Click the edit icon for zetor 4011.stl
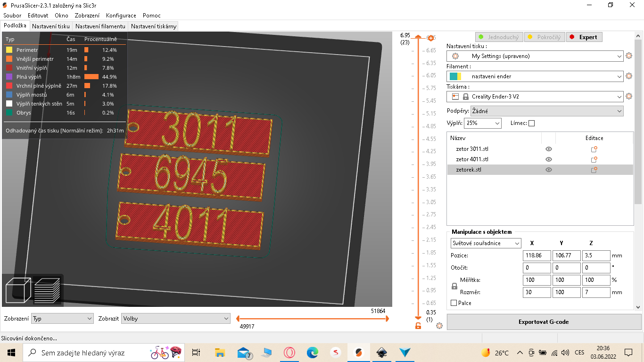 point(594,159)
